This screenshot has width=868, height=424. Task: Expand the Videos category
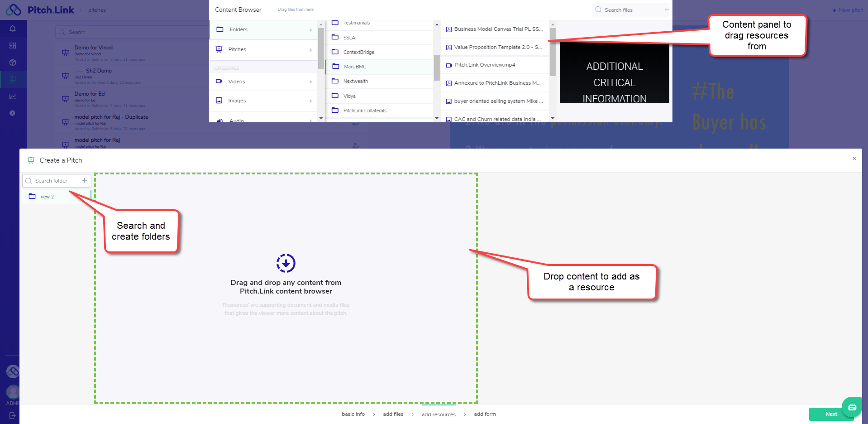pyautogui.click(x=264, y=82)
